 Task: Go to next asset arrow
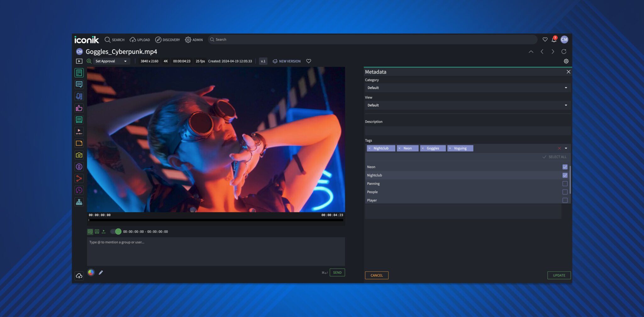pyautogui.click(x=553, y=52)
